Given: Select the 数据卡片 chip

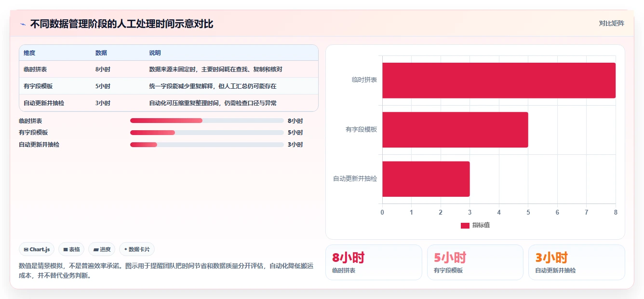Looking at the screenshot, I should [137, 249].
